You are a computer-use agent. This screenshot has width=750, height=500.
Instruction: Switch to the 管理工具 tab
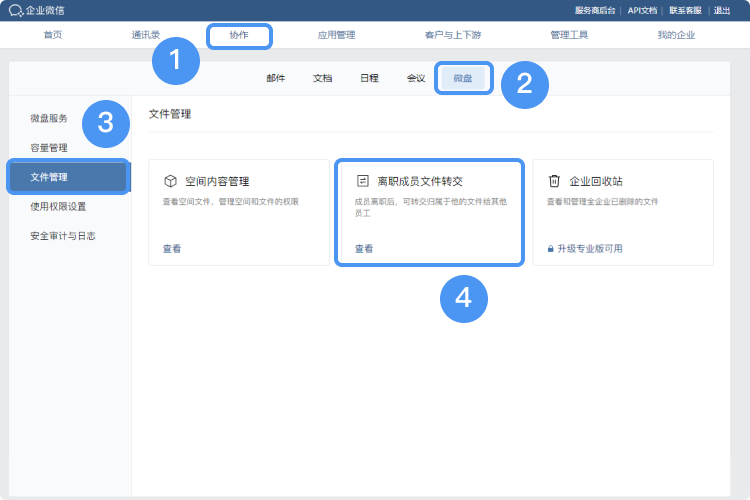coord(569,35)
